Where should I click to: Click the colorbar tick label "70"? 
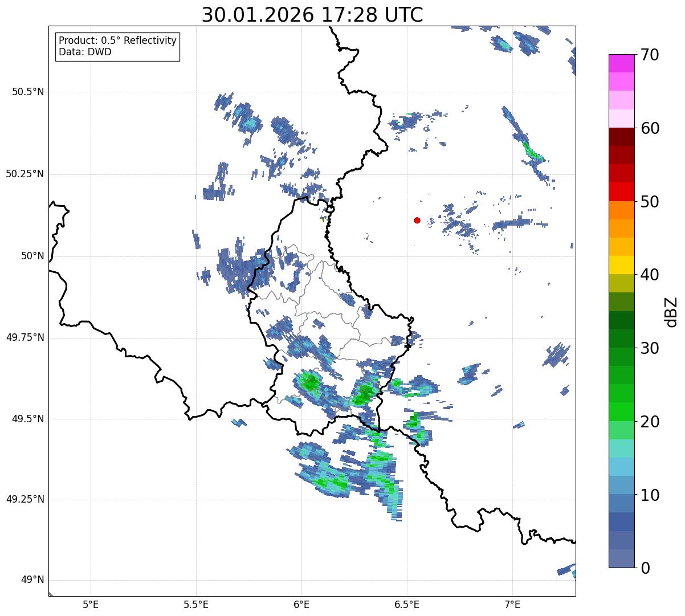pos(650,55)
